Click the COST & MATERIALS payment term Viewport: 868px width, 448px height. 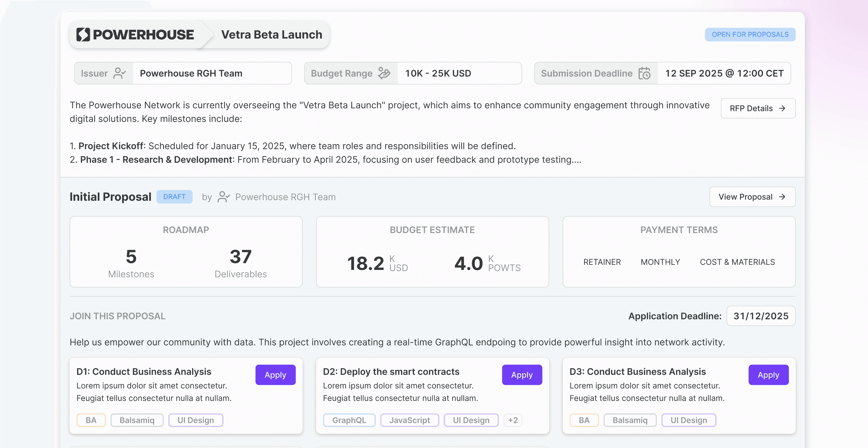pyautogui.click(x=737, y=262)
